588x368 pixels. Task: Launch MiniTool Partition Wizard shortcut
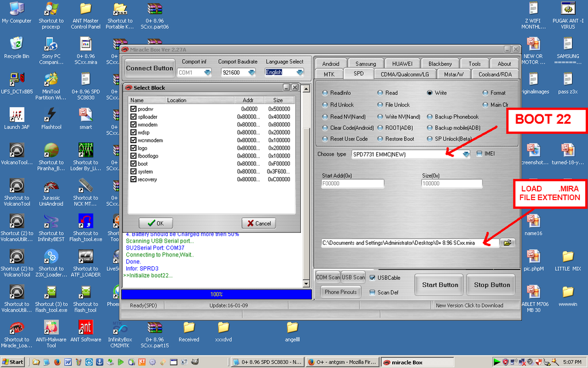point(51,87)
